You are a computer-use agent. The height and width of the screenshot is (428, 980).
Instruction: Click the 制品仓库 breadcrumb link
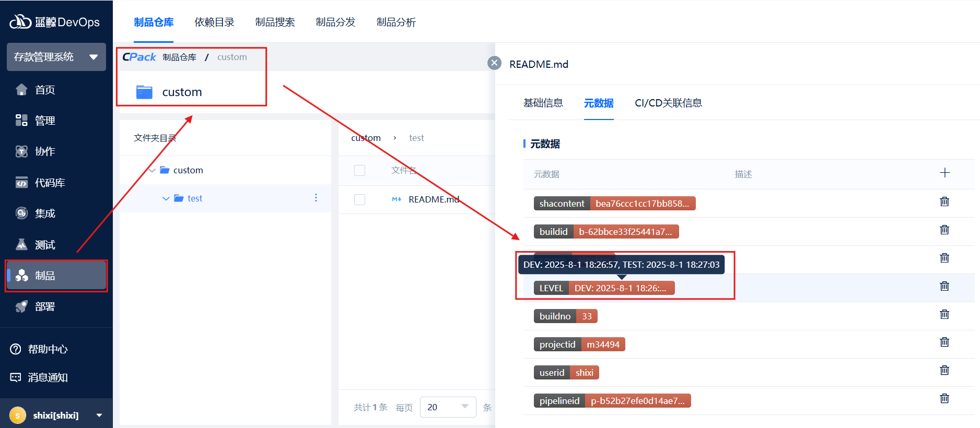(x=179, y=57)
